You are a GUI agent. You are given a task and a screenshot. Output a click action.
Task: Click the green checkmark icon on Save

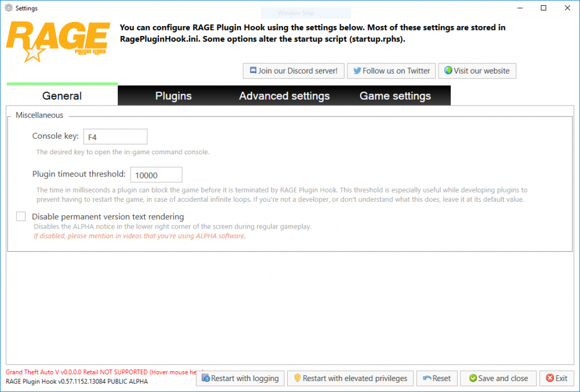click(x=473, y=378)
